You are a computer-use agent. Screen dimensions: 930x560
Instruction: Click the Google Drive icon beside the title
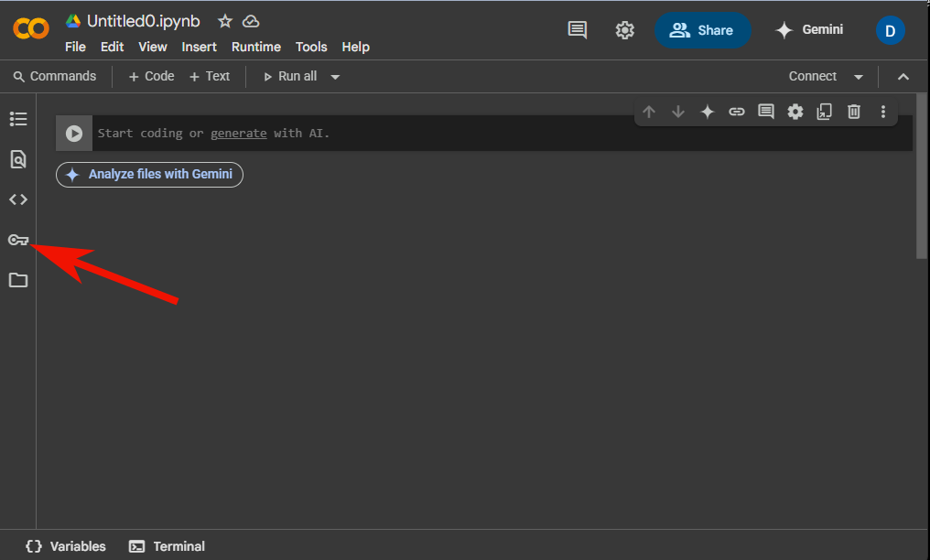point(73,21)
